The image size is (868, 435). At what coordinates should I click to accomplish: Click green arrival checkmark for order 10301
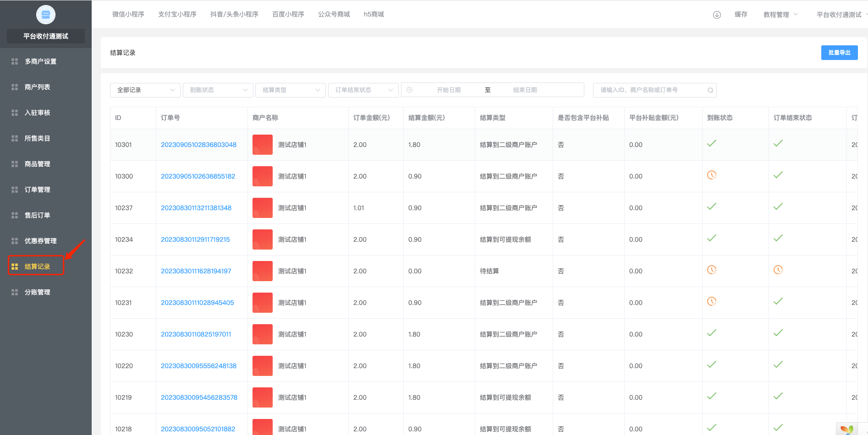coord(711,144)
